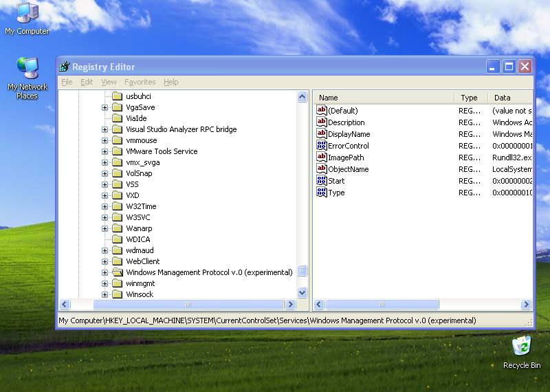Open the View menu

[109, 82]
